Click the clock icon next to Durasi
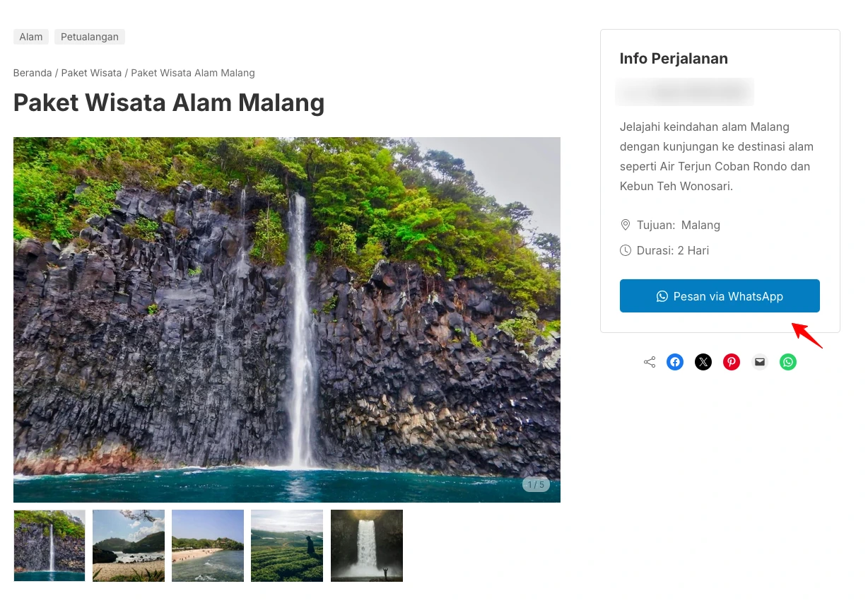This screenshot has width=868, height=603. coord(626,250)
